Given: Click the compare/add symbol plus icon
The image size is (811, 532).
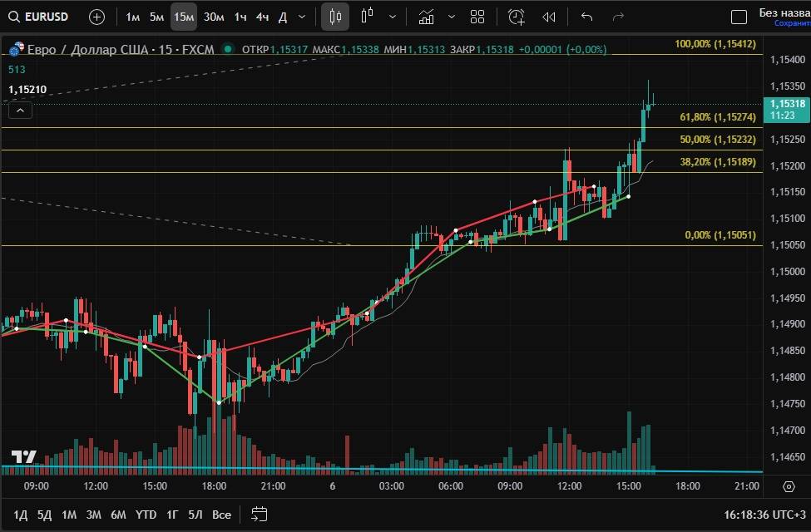Looking at the screenshot, I should click(96, 17).
